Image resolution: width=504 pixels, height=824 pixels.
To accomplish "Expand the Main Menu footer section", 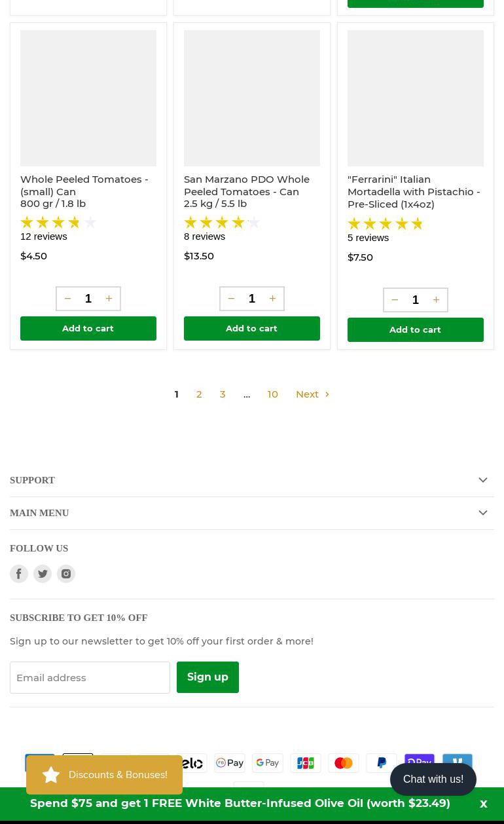I will [251, 513].
